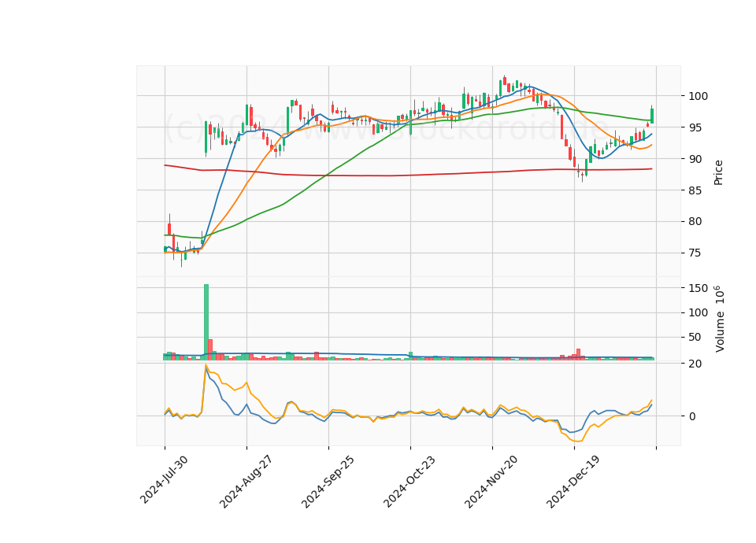This screenshot has width=756, height=543.
Task: Click the last green candlestick at right edge
Action: [652, 116]
